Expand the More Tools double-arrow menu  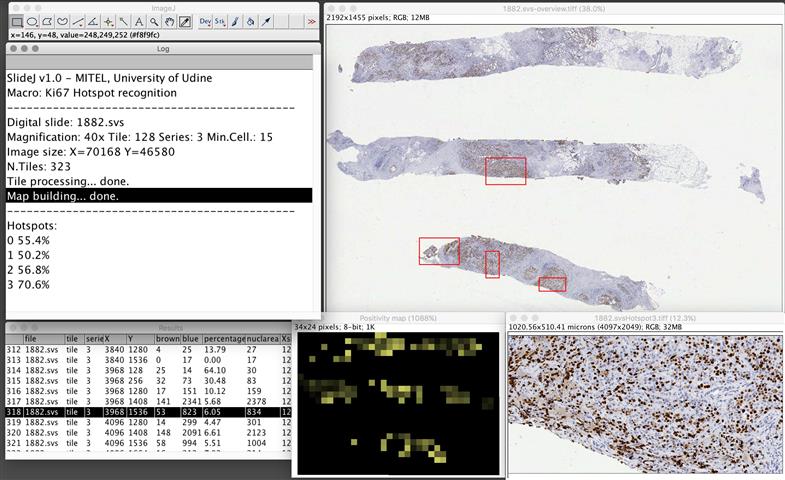tap(311, 21)
